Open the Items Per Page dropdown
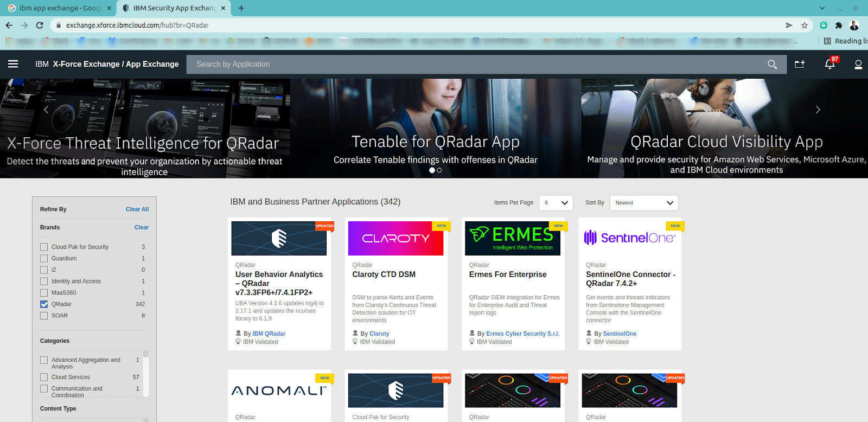The width and height of the screenshot is (868, 422). click(x=556, y=203)
